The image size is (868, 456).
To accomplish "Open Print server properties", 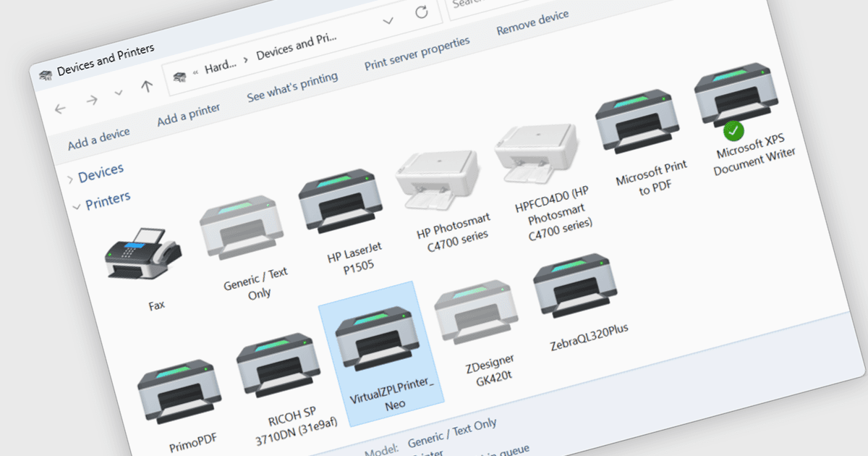I will coord(417,54).
